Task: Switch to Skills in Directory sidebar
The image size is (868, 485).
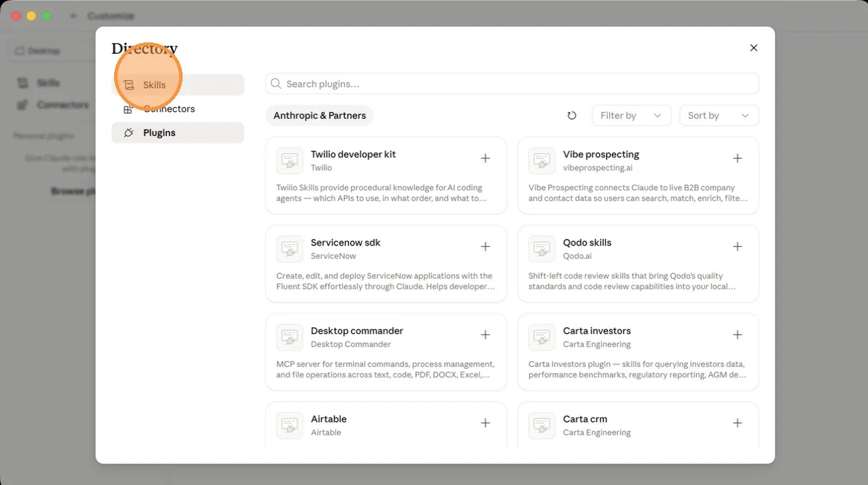Action: 178,85
